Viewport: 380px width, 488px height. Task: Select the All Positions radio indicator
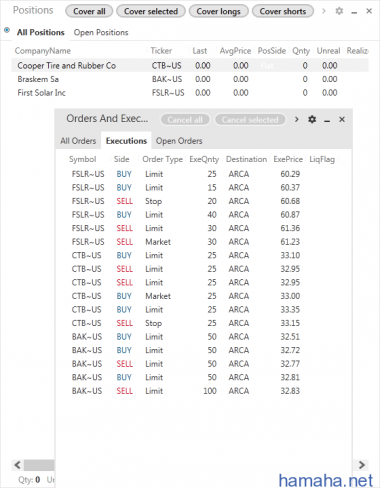tap(7, 30)
